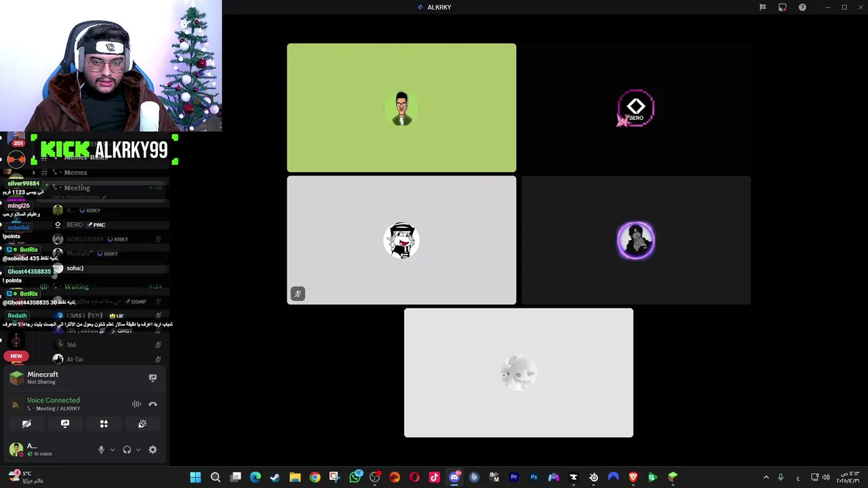Share Minecraft screen from activity card

tap(153, 378)
